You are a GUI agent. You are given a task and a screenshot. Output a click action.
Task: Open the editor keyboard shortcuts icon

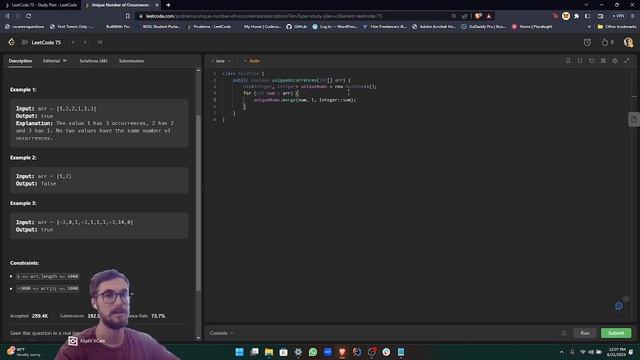pyautogui.click(x=603, y=61)
